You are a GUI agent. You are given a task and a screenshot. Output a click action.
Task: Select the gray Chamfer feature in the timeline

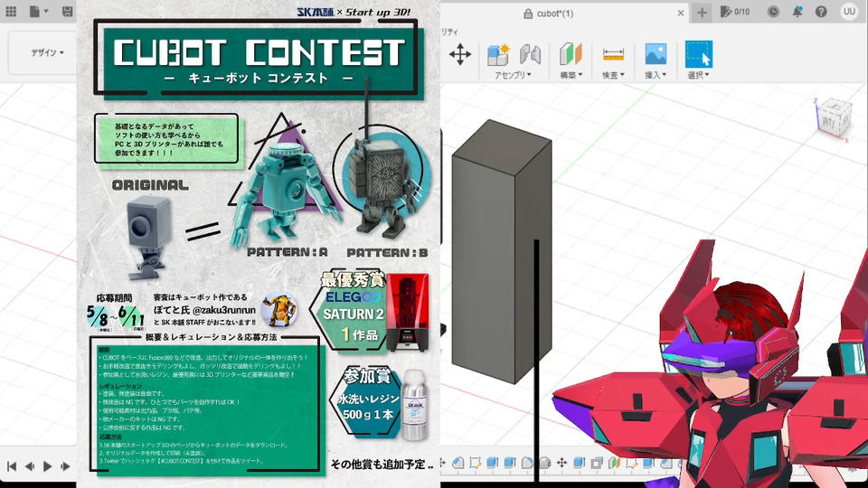(x=544, y=463)
